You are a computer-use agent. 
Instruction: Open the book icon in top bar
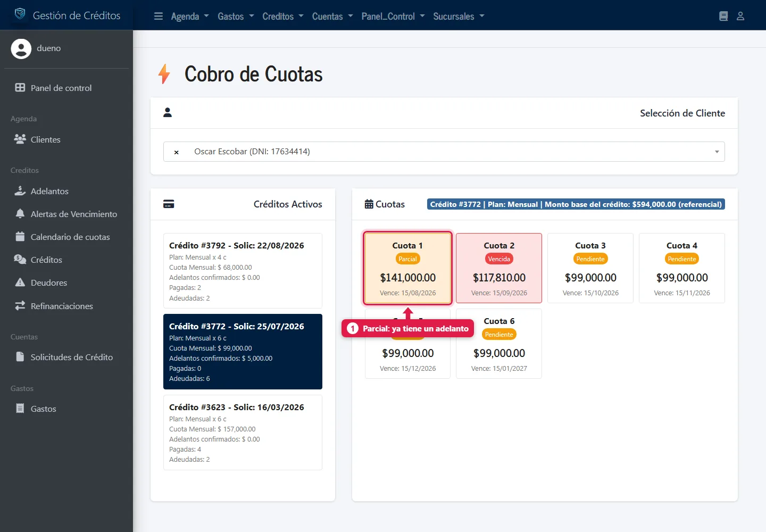[x=723, y=16]
